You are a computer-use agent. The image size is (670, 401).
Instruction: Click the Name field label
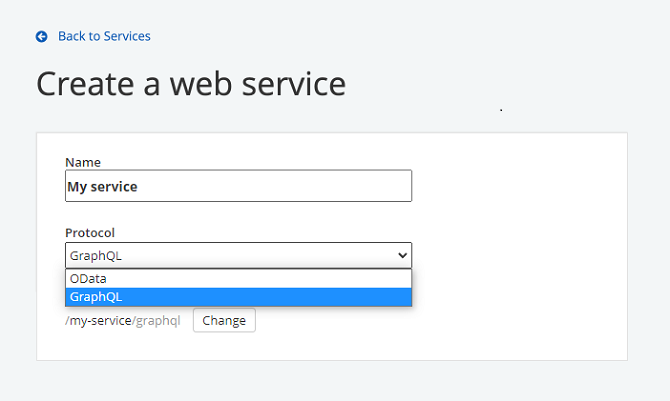click(83, 162)
